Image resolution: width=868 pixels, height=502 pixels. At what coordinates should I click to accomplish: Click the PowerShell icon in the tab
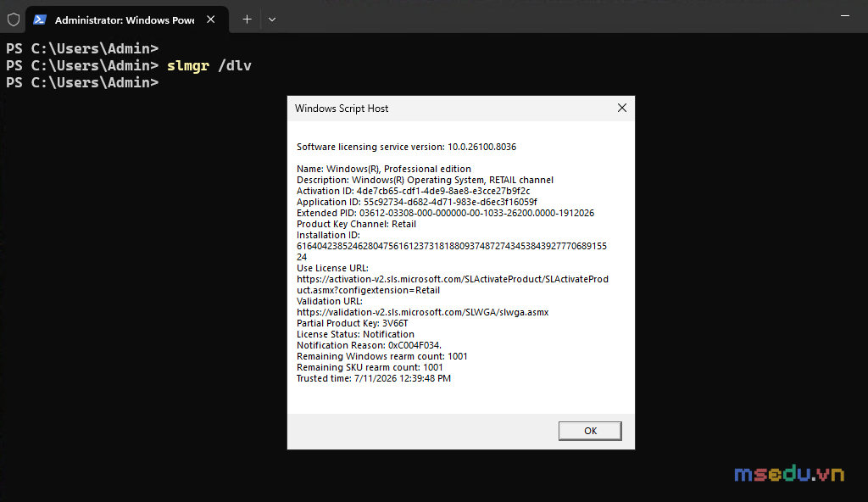coord(40,20)
